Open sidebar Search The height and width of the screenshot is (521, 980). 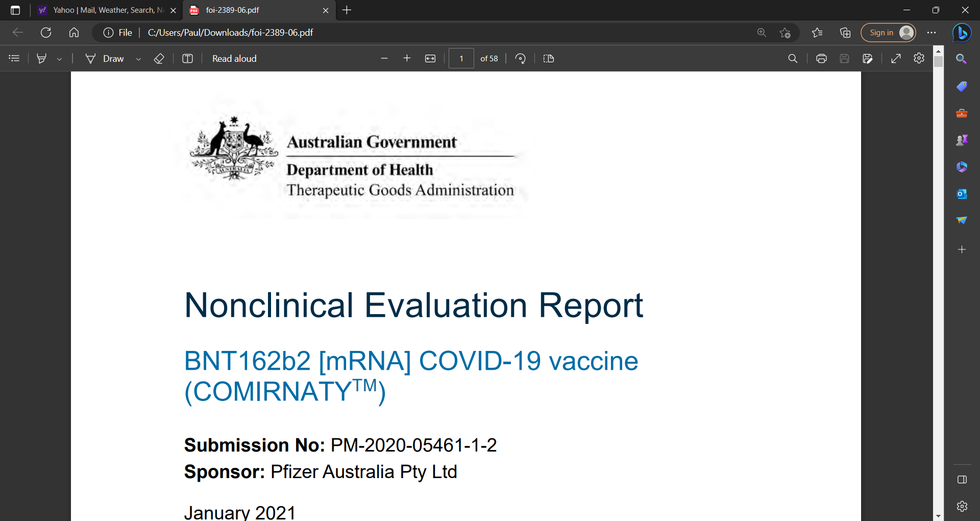pos(962,59)
